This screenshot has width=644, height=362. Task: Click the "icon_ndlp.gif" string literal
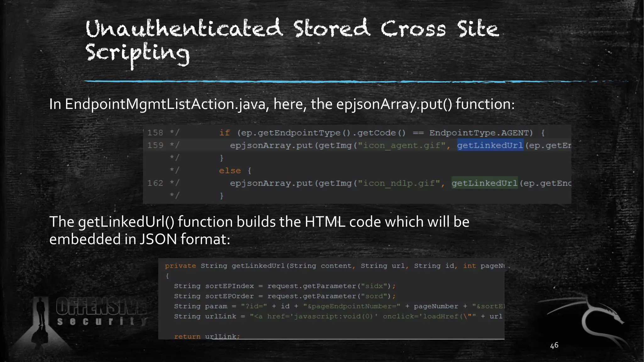pos(399,183)
